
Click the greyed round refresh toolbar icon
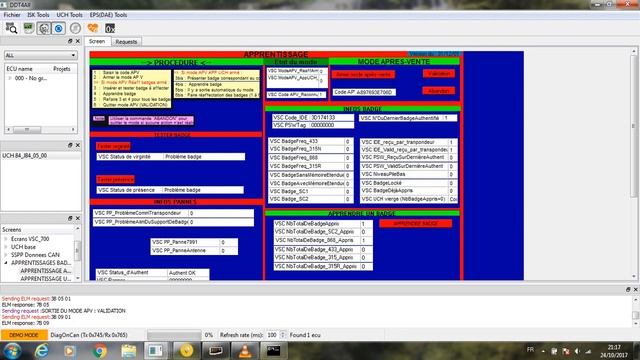75,28
